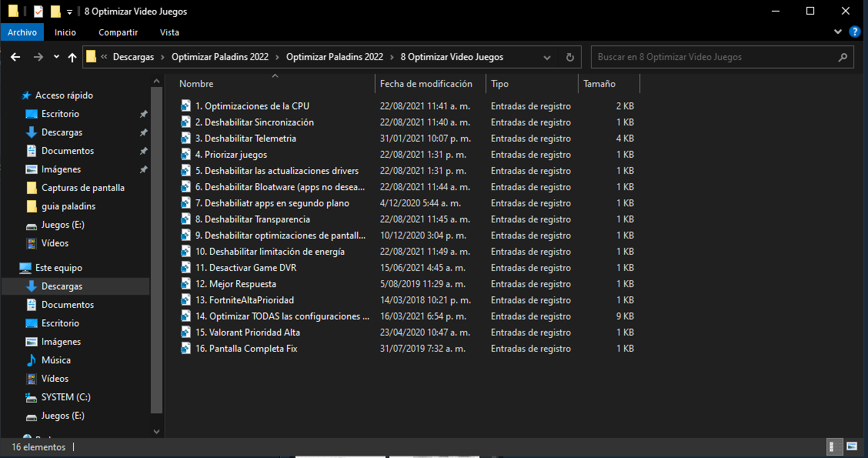868x458 pixels.
Task: Open the recent locations dropdown arrow
Action: [56, 57]
